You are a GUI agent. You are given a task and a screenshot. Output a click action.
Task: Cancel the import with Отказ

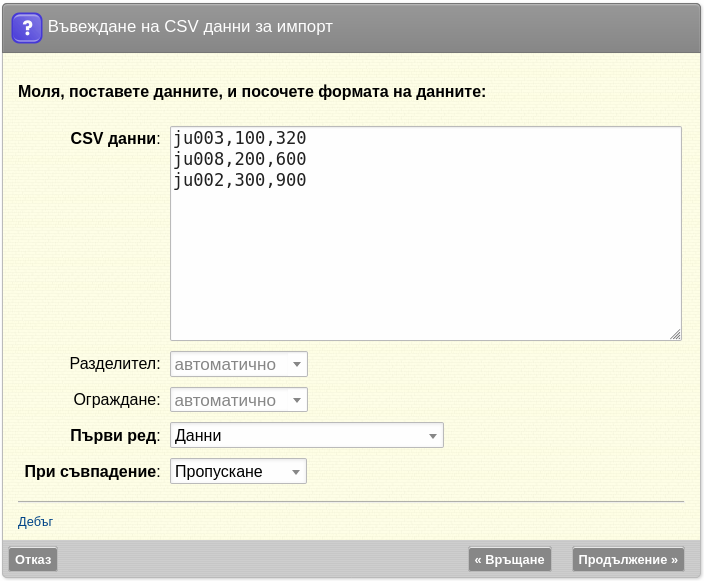tap(33, 559)
